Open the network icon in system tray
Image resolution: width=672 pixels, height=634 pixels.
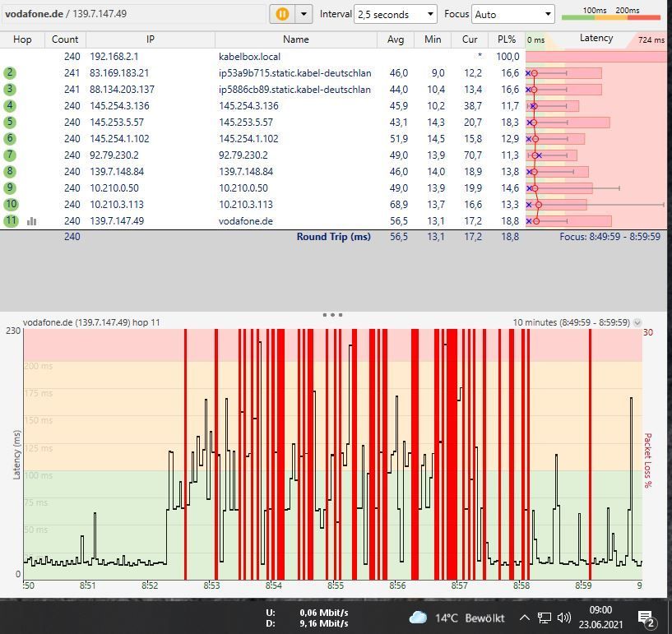545,618
